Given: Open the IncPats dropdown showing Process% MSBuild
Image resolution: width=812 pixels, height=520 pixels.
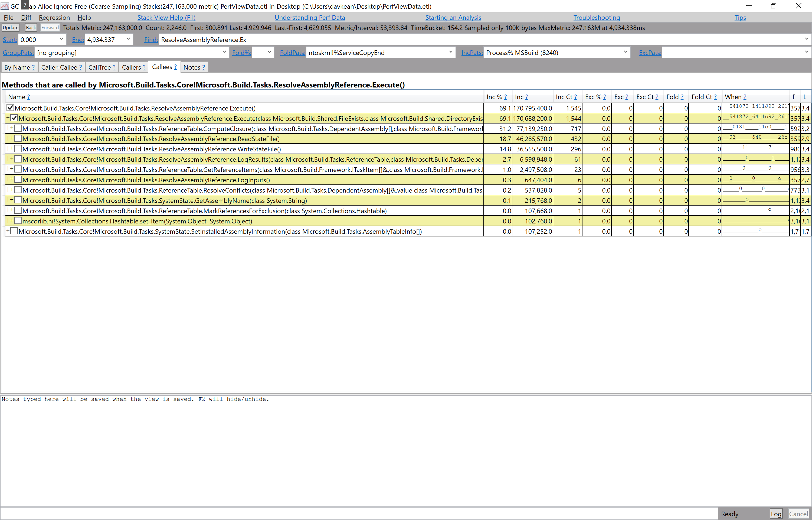Looking at the screenshot, I should coord(626,52).
